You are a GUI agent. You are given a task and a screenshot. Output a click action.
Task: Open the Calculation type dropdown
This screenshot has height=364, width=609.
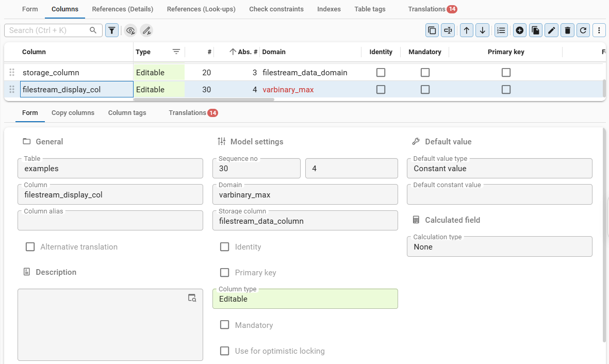click(500, 246)
